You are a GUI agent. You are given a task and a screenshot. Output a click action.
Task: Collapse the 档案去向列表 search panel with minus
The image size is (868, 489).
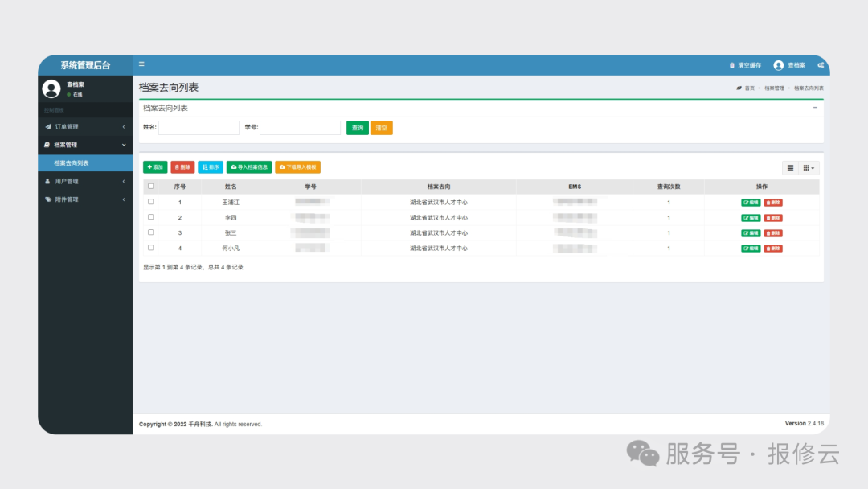coord(815,108)
